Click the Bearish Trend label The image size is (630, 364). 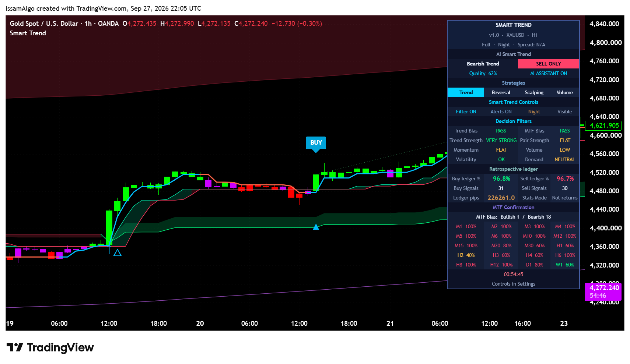coord(483,64)
